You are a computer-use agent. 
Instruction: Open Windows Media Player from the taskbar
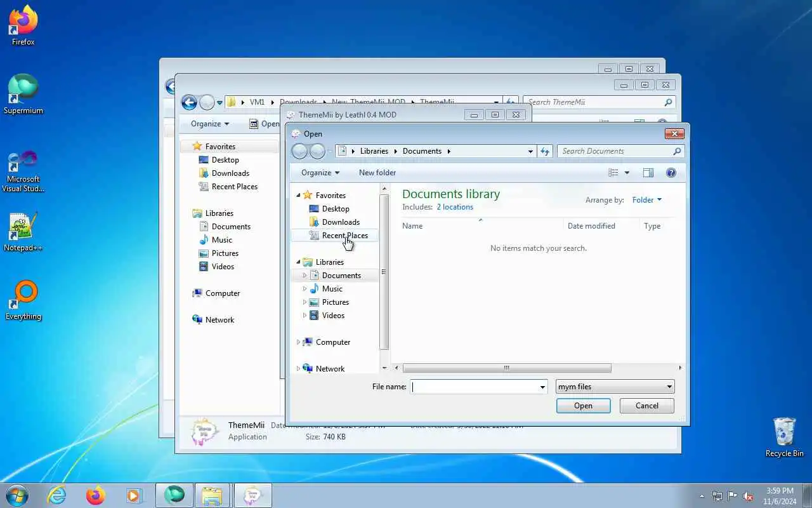(134, 495)
